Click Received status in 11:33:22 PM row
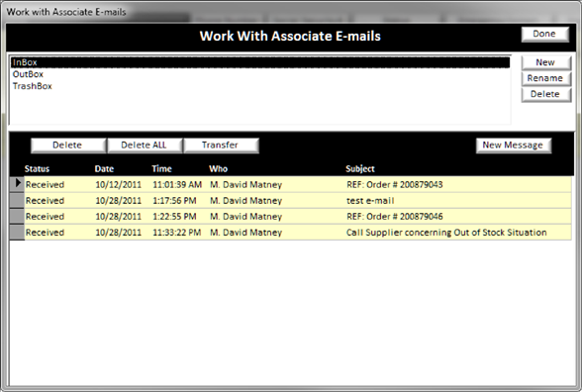Viewport: 582px width, 392px height. (45, 233)
